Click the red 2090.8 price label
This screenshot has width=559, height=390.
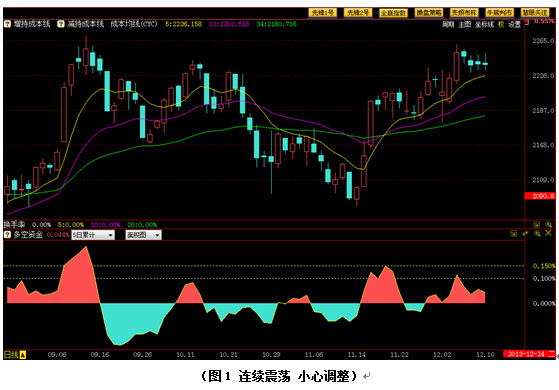(x=540, y=196)
